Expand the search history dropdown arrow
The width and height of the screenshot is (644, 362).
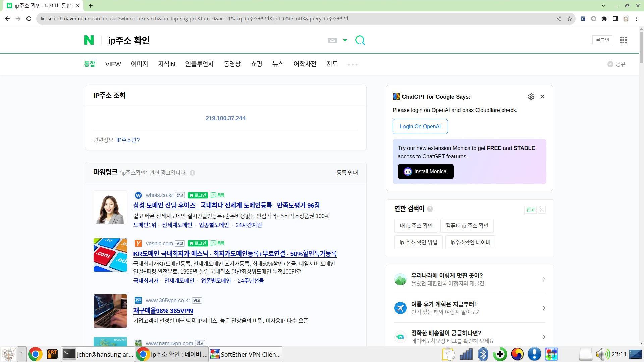[345, 40]
